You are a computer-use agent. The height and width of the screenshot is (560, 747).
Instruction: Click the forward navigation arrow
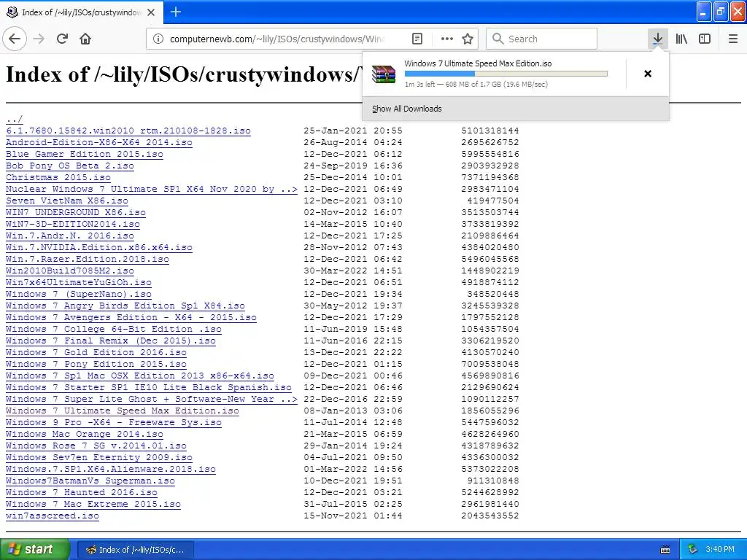(39, 39)
